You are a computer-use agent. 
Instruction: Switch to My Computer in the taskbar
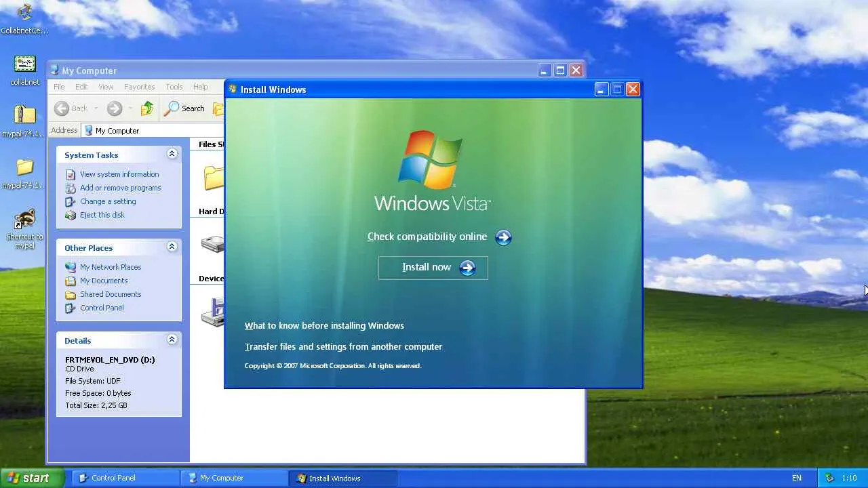[234, 478]
